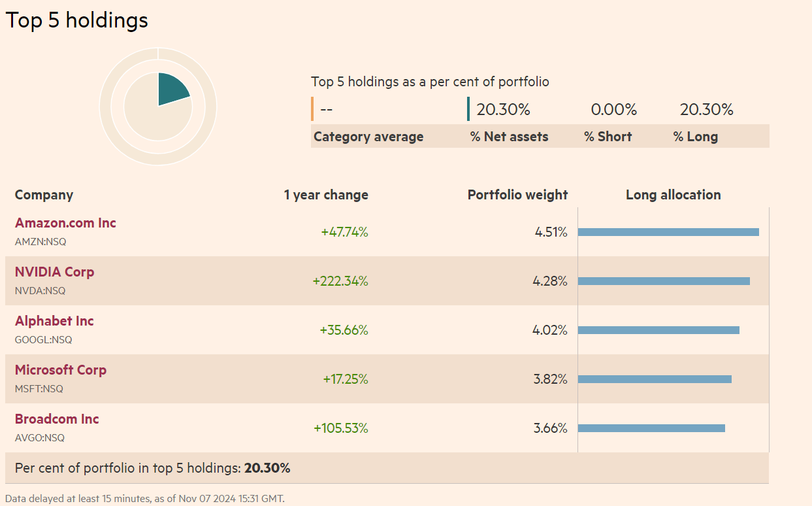Select the Broadcom Inc holding link
The width and height of the screenshot is (812, 506).
pos(57,419)
